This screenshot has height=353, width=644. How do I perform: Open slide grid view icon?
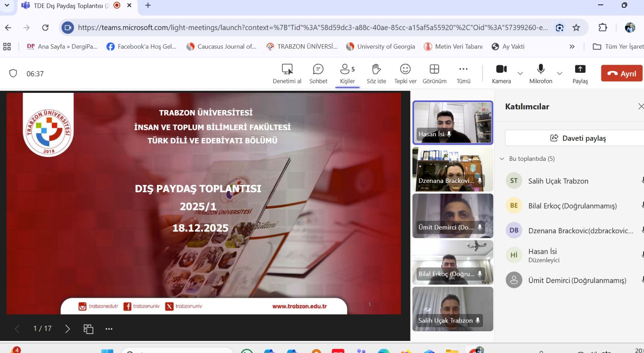(x=88, y=329)
